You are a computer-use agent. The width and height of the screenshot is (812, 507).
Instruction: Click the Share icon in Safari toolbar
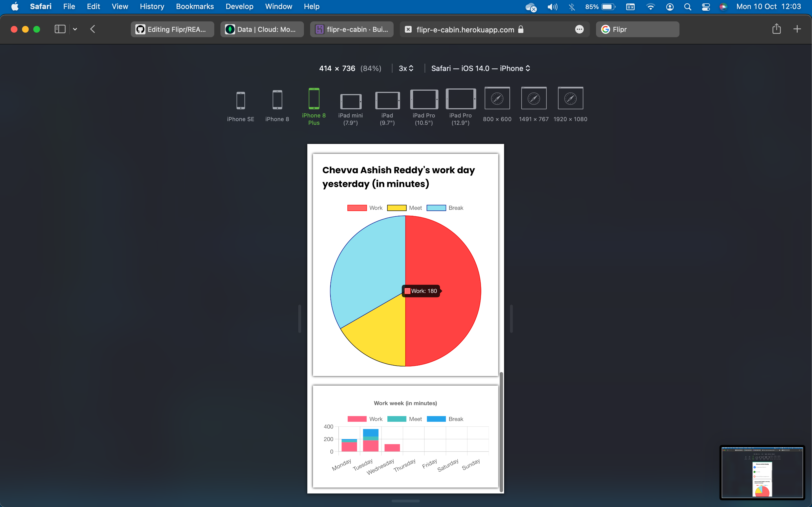[776, 29]
